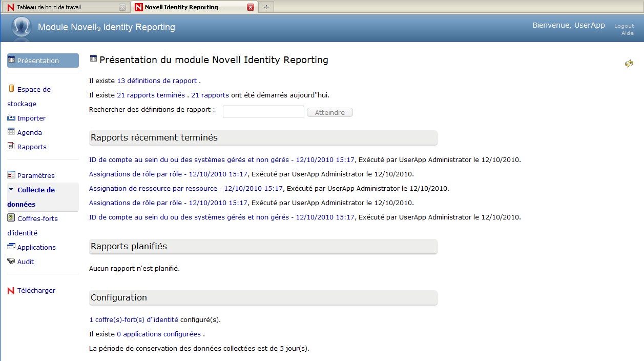Viewport: 644px width, 361px height.
Task: Click the Atteindre button
Action: coord(329,112)
